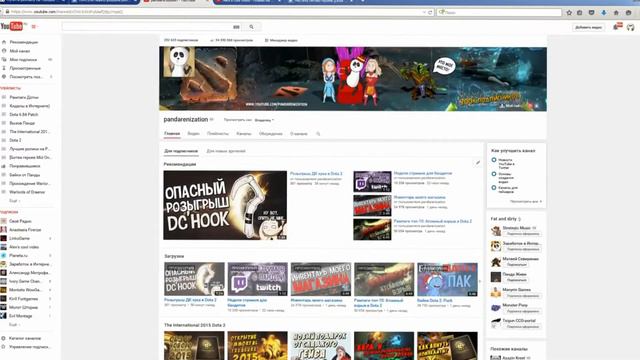Open the Владелец view-as dropdown
Viewport: 640px width, 360px height.
pos(264,120)
